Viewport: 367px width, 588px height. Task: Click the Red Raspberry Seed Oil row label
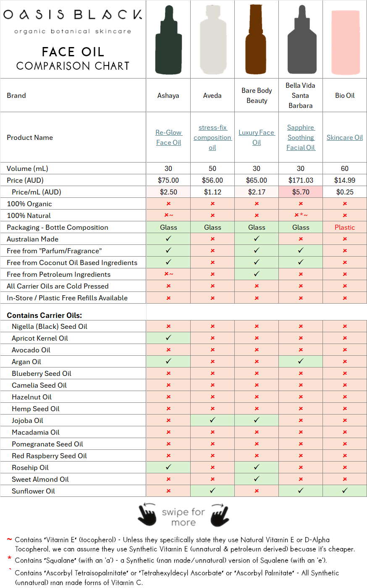[49, 456]
